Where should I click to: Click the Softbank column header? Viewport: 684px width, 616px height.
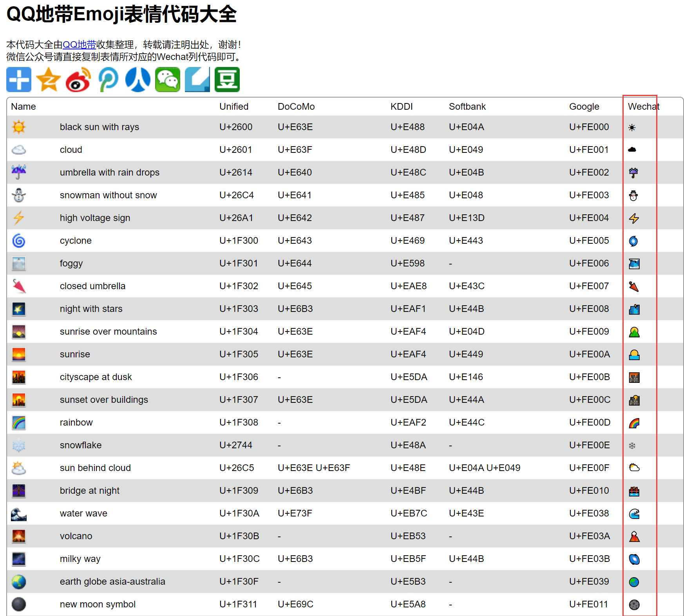coord(467,107)
